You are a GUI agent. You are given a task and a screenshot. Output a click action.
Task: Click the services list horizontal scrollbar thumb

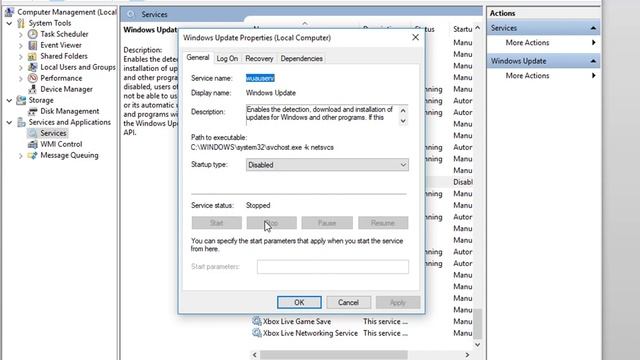coord(334,355)
